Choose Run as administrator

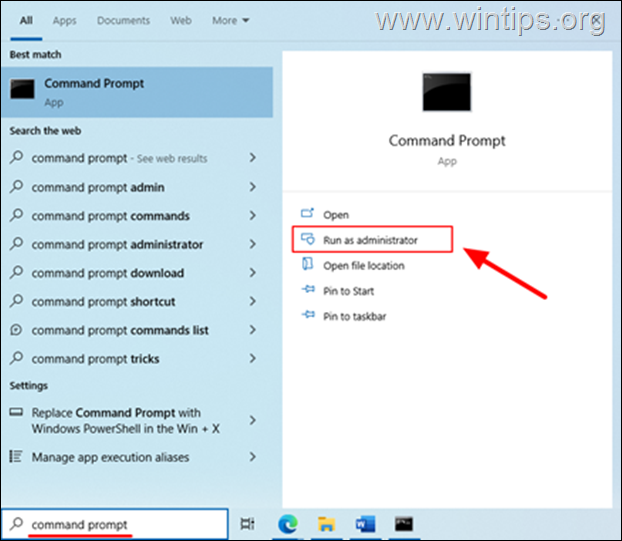tap(372, 240)
